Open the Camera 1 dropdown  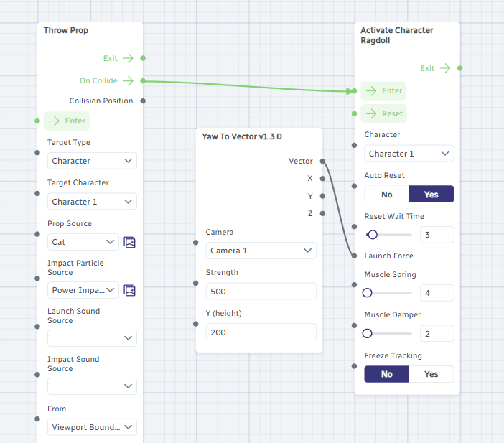click(261, 251)
